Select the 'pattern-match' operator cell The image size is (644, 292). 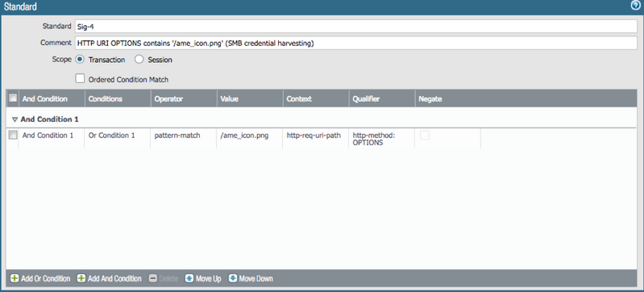pos(184,139)
